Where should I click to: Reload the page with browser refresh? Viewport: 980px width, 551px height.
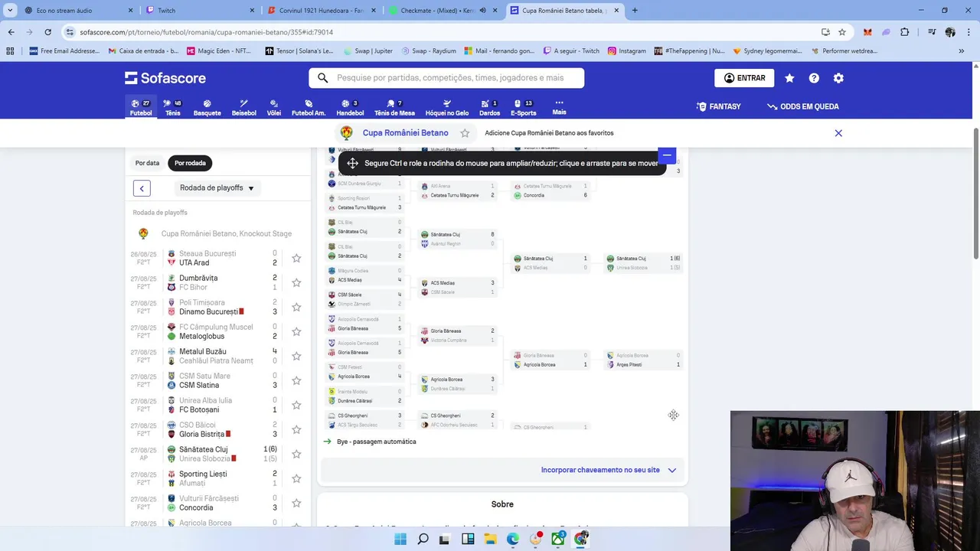[x=47, y=32]
